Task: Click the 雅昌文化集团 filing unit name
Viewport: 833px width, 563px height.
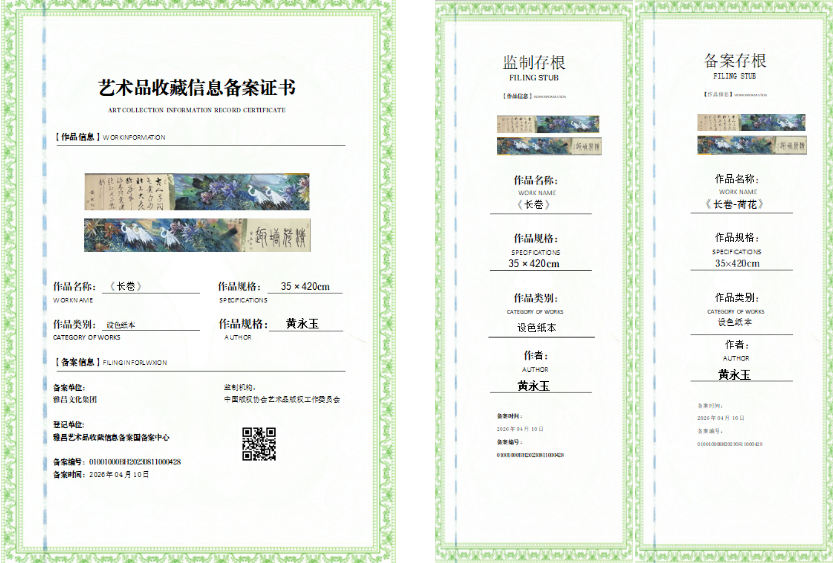Action: [x=75, y=399]
